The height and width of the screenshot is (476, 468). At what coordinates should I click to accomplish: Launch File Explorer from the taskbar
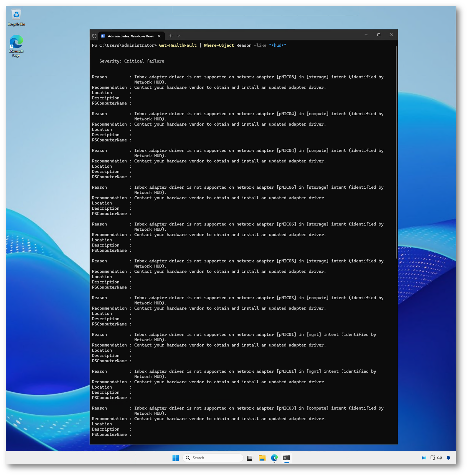coord(262,458)
